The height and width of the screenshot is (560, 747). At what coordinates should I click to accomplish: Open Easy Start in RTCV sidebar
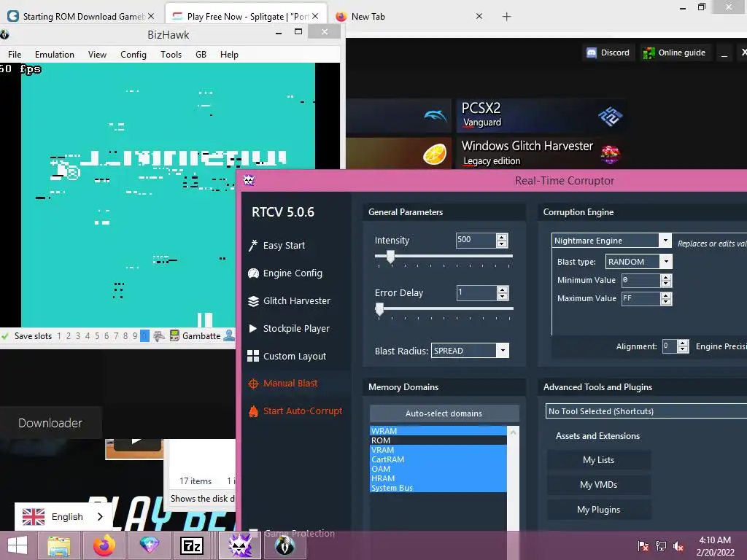coord(276,245)
